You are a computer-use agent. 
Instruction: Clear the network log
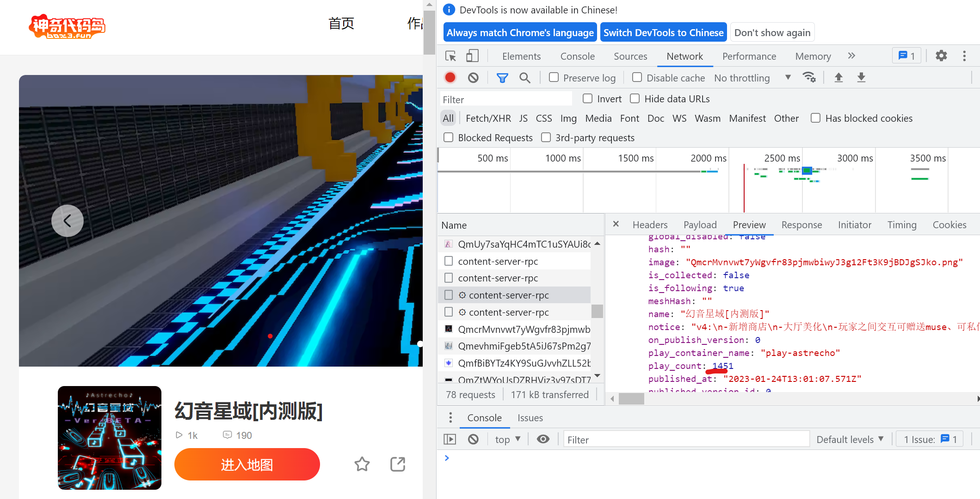(473, 78)
